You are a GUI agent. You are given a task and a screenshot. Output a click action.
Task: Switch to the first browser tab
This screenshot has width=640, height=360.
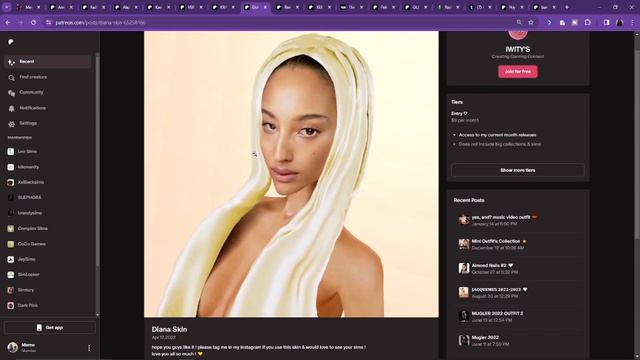point(28,7)
